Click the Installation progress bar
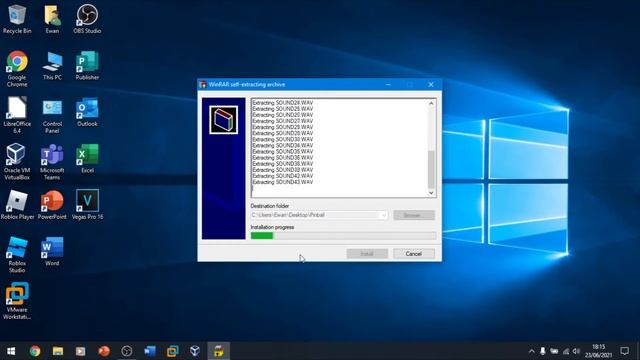Viewport: 640px width, 360px height. [x=343, y=236]
